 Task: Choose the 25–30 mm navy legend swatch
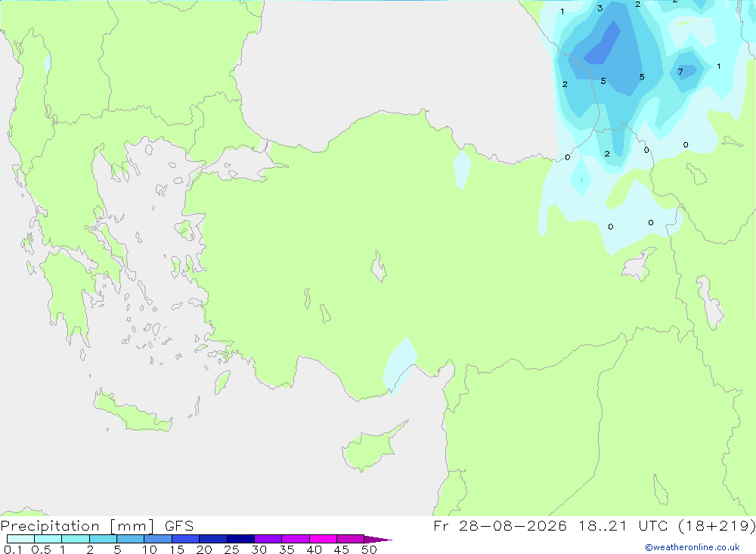[x=240, y=539]
